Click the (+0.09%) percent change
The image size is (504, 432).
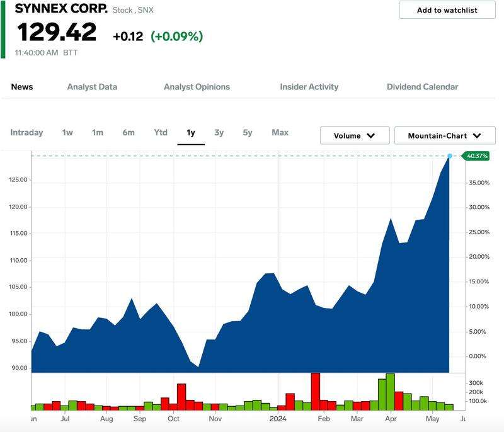coord(177,36)
